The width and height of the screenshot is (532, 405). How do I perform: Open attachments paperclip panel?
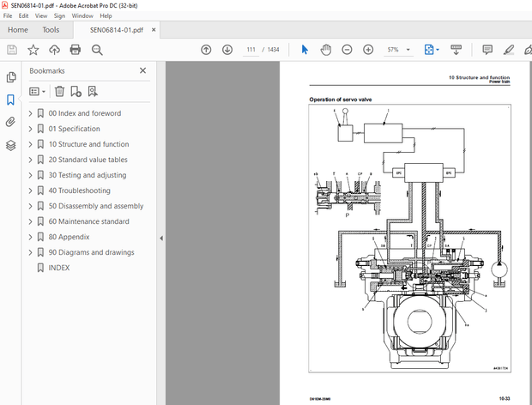pos(10,122)
